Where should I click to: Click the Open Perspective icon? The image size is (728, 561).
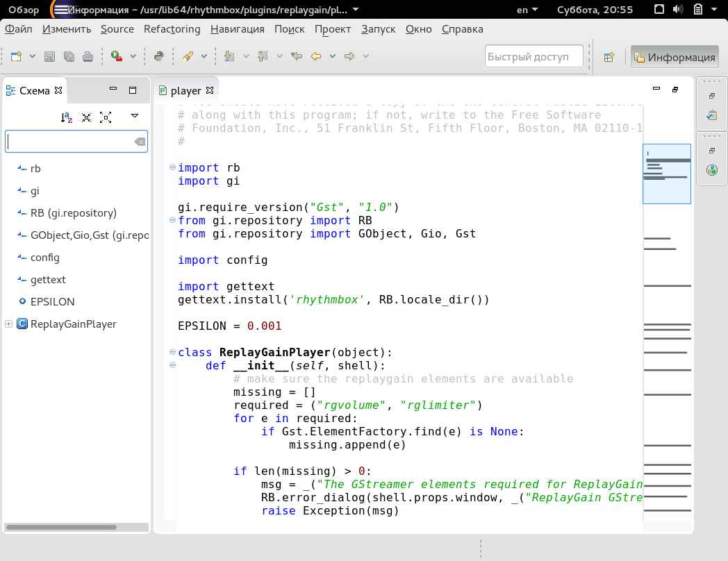pos(609,57)
